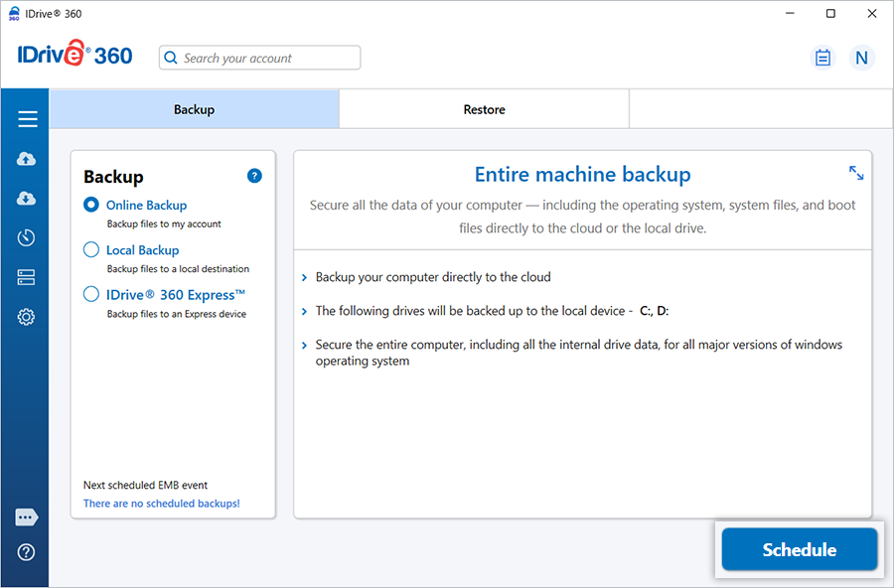Choose the IDrive 360 Express option
This screenshot has height=588, width=894.
coord(91,294)
